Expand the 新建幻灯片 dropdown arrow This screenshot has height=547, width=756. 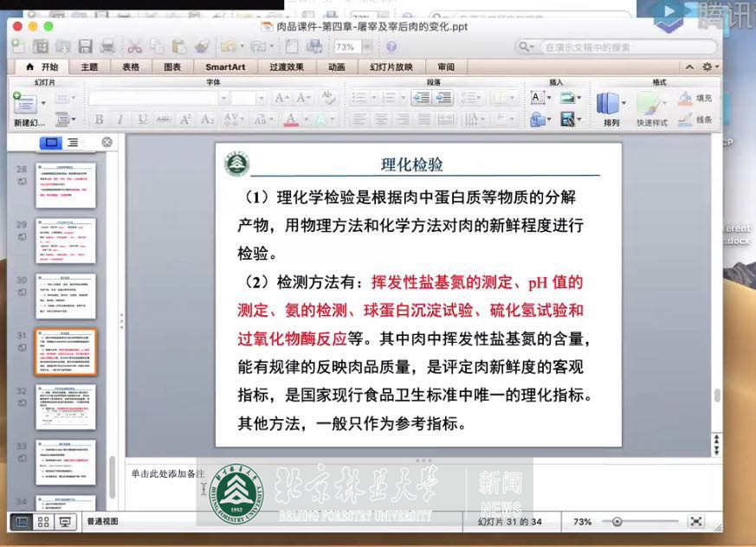(42, 102)
